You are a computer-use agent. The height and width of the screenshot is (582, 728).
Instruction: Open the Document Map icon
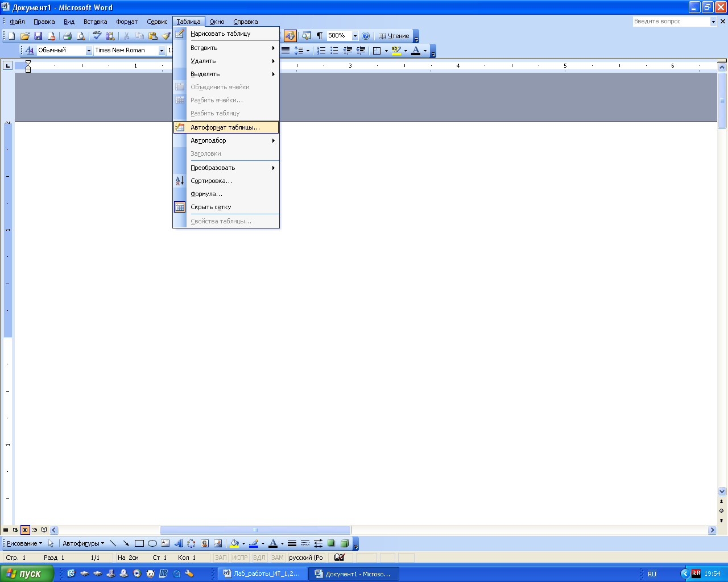point(307,36)
